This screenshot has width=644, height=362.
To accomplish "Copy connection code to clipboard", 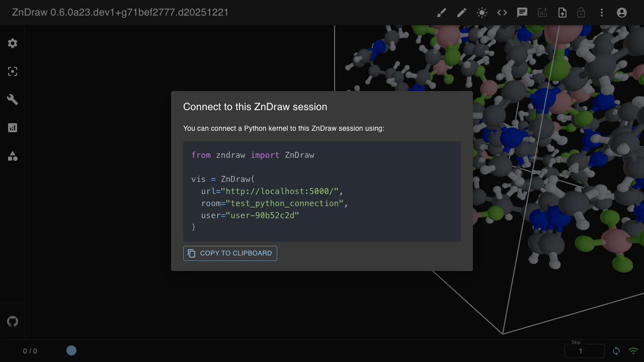I will (x=230, y=253).
